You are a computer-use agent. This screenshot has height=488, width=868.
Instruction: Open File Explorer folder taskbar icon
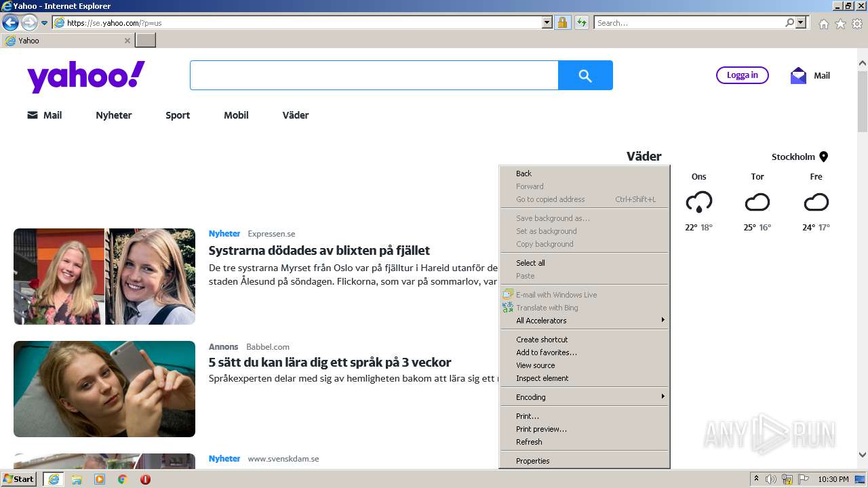click(77, 479)
